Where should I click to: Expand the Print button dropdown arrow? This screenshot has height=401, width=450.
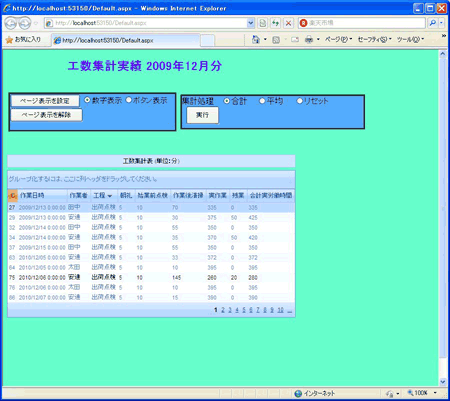click(318, 40)
